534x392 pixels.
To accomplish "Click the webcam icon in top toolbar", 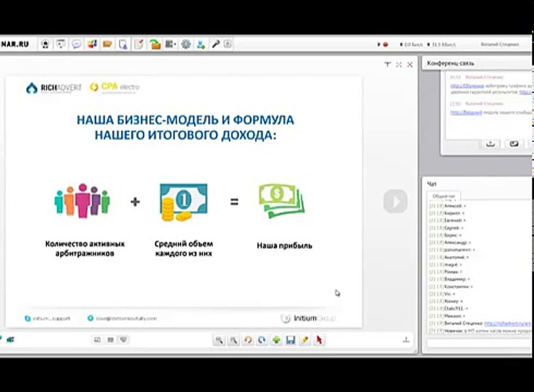I will point(45,44).
